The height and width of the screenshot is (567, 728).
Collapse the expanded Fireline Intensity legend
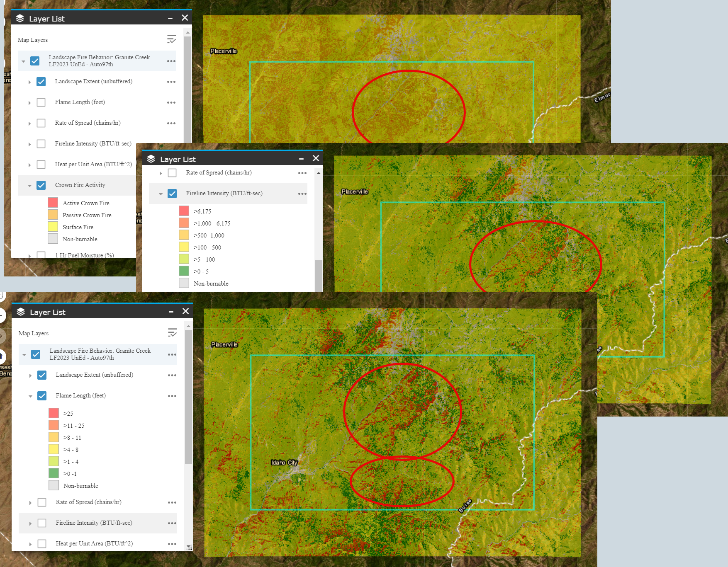point(161,194)
